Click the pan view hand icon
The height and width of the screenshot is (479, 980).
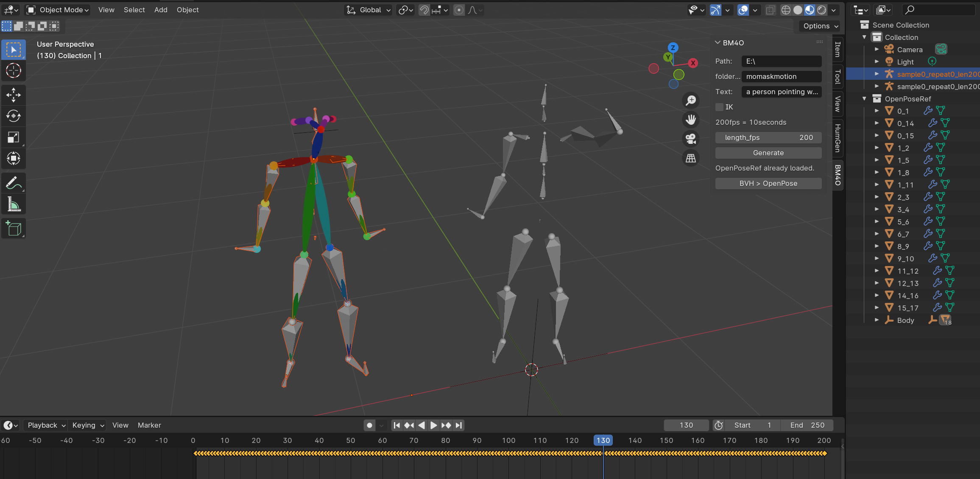click(x=691, y=120)
